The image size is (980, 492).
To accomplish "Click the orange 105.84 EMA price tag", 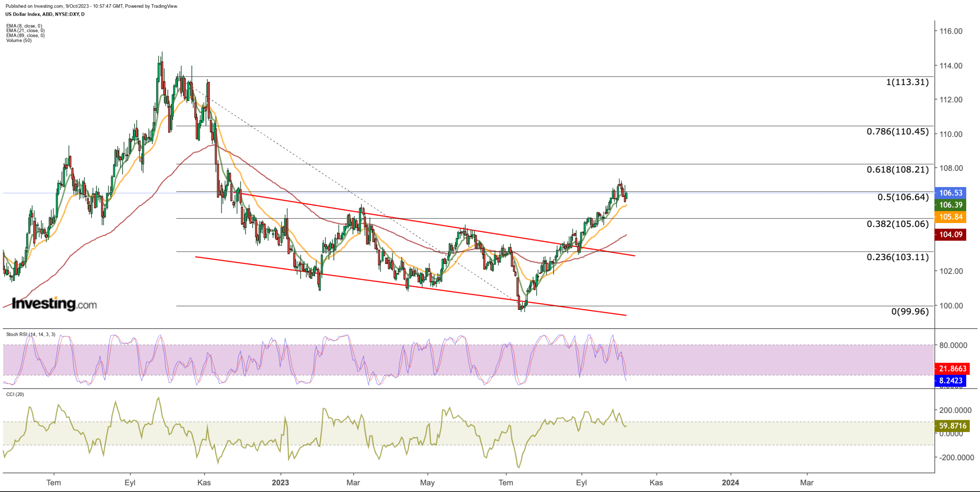I will [x=950, y=217].
